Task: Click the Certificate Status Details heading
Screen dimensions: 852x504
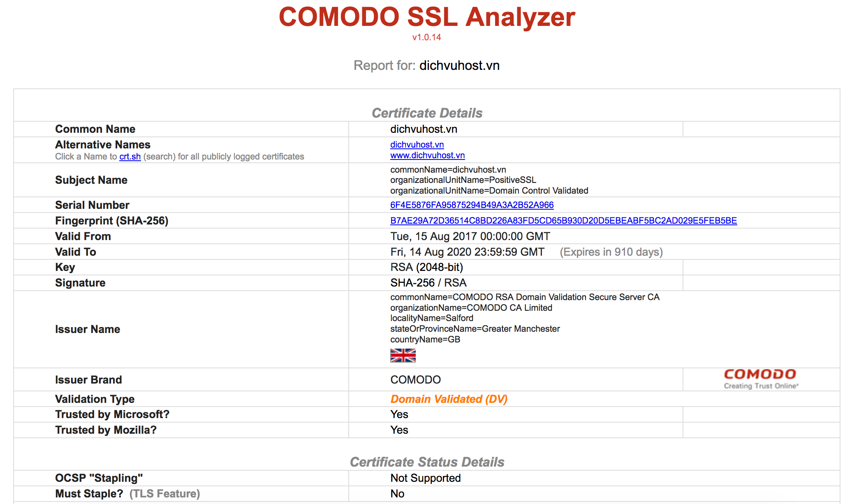Action: click(427, 462)
